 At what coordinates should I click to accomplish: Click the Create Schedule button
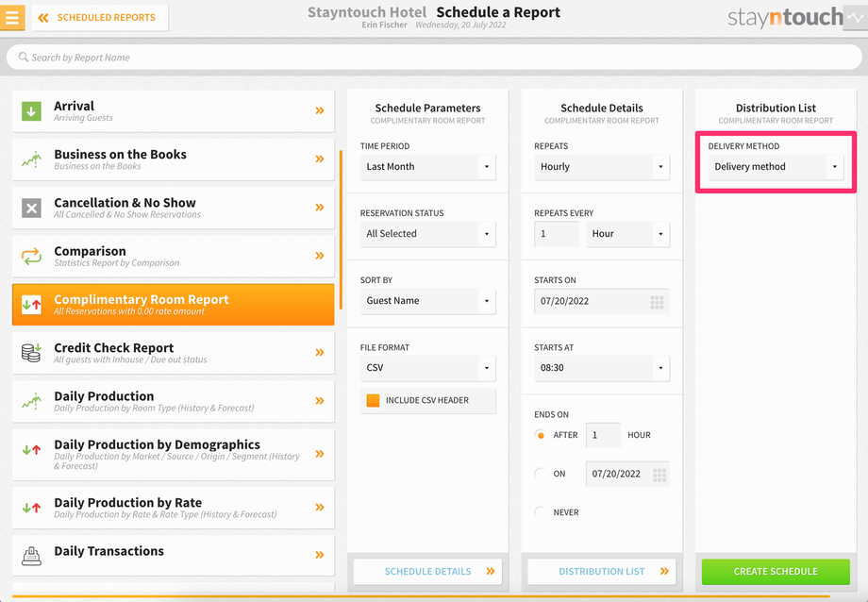[776, 572]
